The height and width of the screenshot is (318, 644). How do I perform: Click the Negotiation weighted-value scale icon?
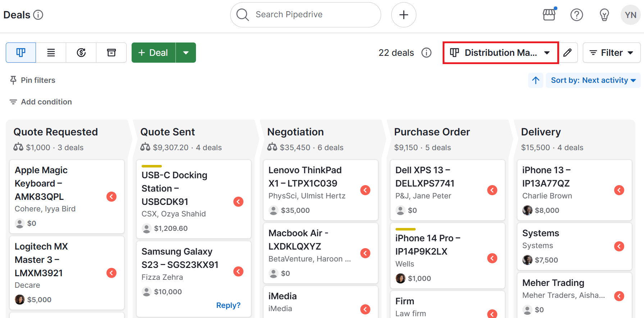272,147
